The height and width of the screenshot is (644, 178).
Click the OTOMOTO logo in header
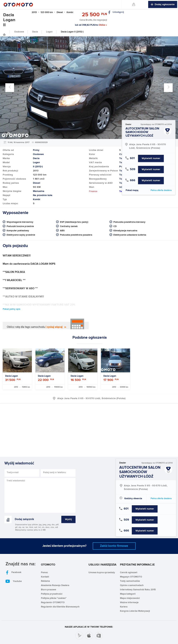18,4
